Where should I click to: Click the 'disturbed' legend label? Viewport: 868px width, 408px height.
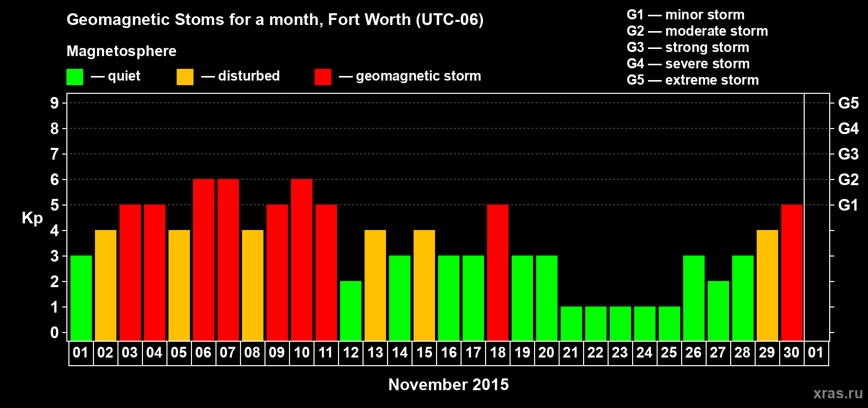pos(249,76)
